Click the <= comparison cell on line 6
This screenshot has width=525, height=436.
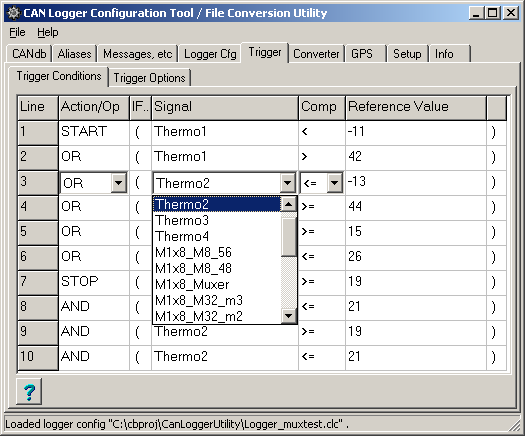321,258
